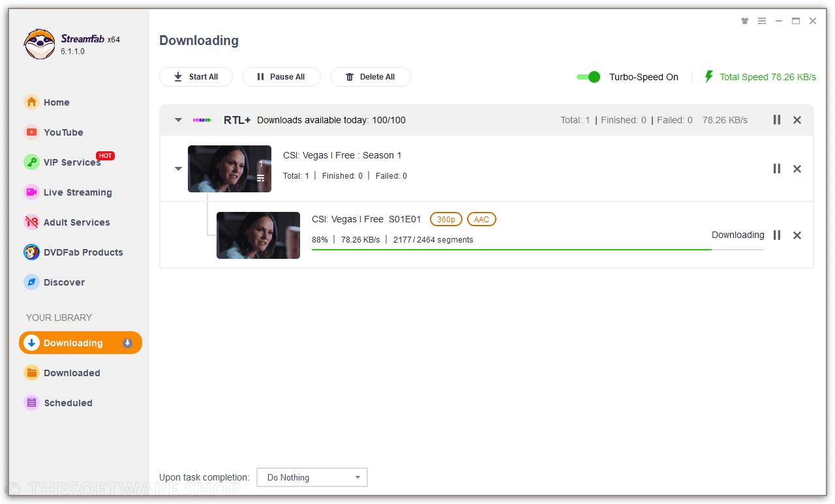The image size is (835, 504).
Task: Remove the RTL+ group with X
Action: pyautogui.click(x=797, y=120)
